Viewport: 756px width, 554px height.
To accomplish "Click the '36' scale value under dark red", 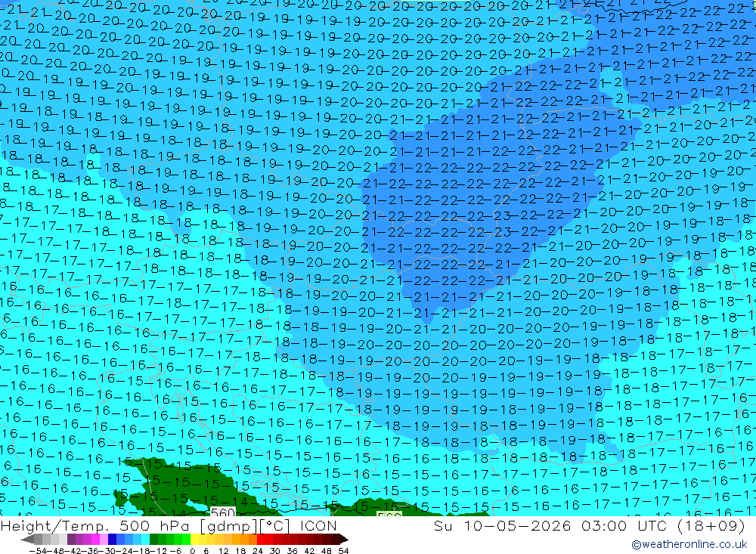I will (292, 551).
